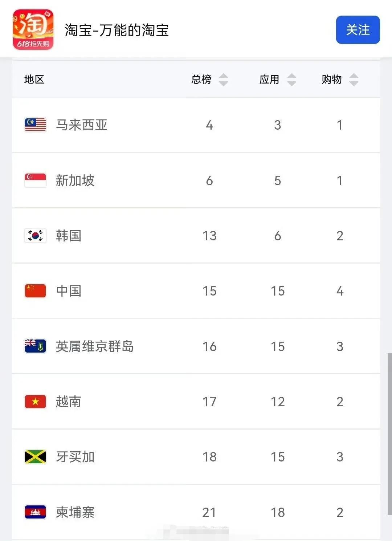The width and height of the screenshot is (392, 541).
Task: Open the 英属维京群岛 region entry
Action: (x=95, y=346)
